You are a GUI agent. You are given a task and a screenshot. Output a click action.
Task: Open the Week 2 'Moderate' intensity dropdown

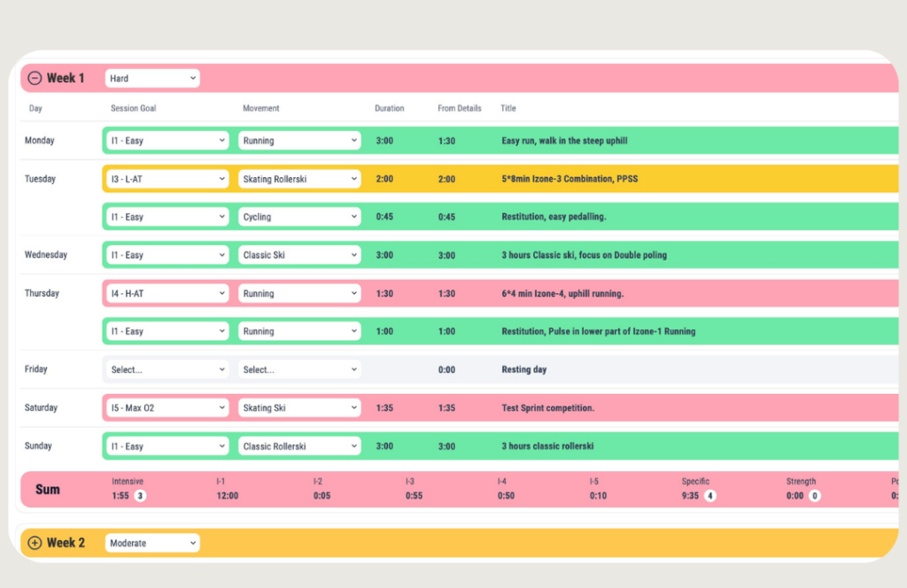coord(152,543)
